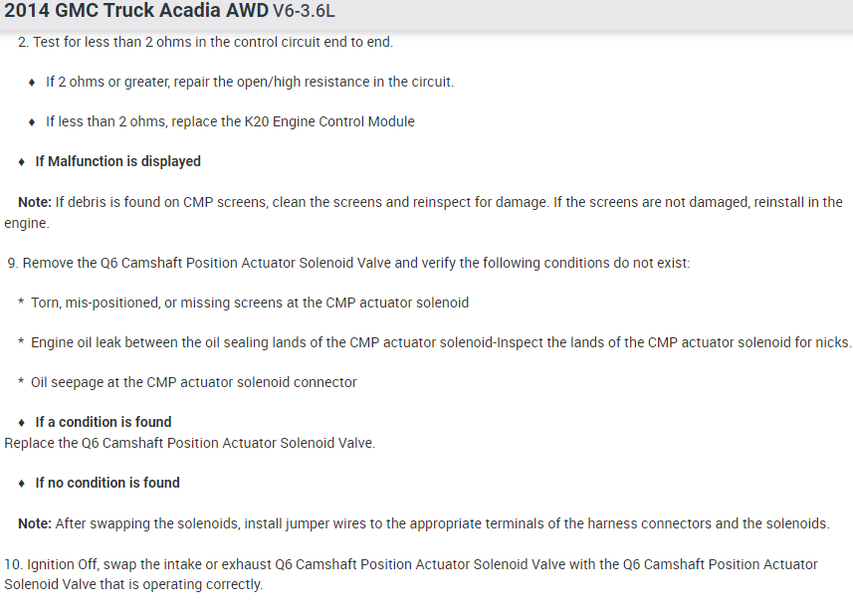Select the 'If no condition is found' heading
Screen dimensions: 853x616
pyautogui.click(x=107, y=483)
